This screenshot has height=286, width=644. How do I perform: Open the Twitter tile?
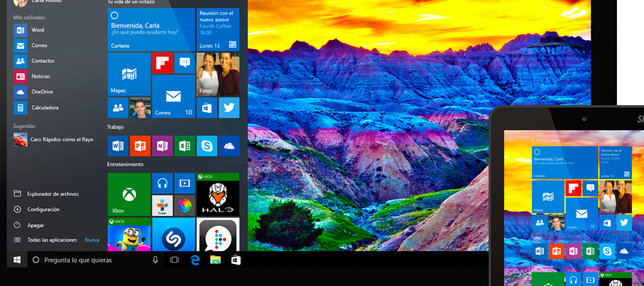click(229, 108)
